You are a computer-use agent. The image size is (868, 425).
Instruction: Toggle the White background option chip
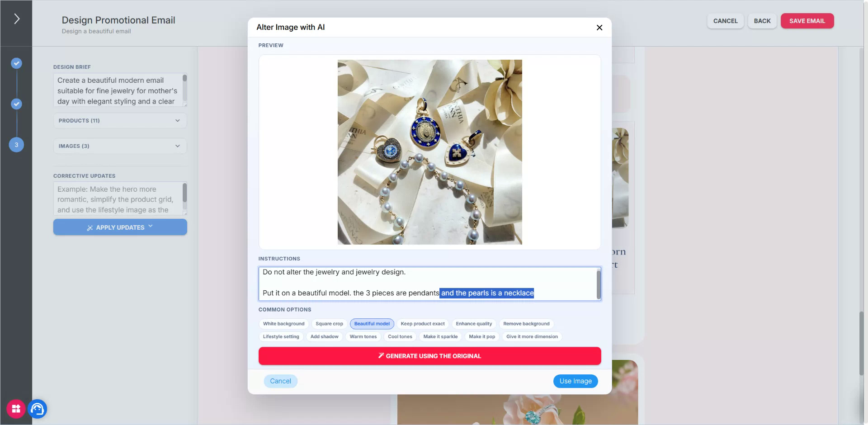[283, 324]
